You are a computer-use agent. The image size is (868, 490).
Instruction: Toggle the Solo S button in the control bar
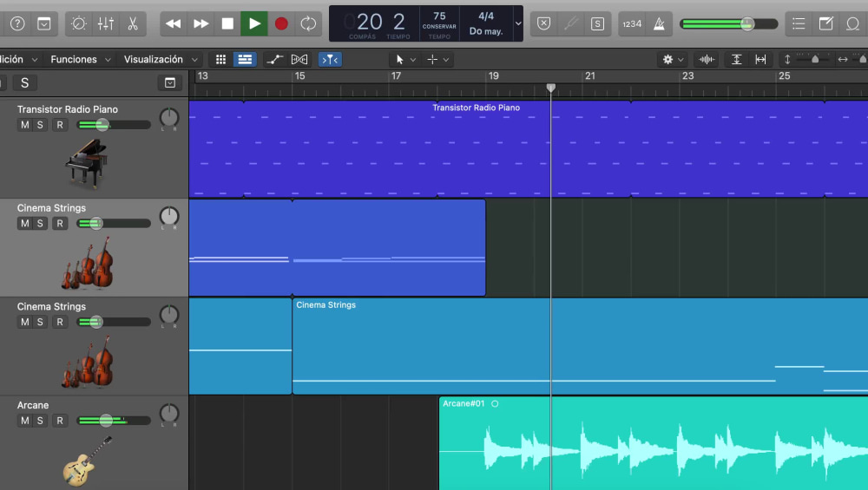pos(597,23)
